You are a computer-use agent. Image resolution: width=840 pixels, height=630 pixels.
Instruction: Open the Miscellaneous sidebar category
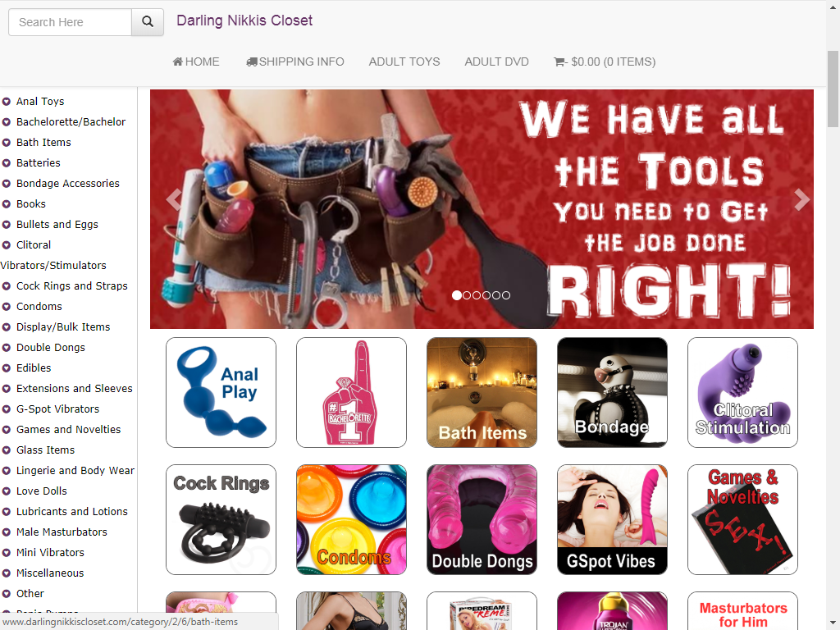[50, 573]
